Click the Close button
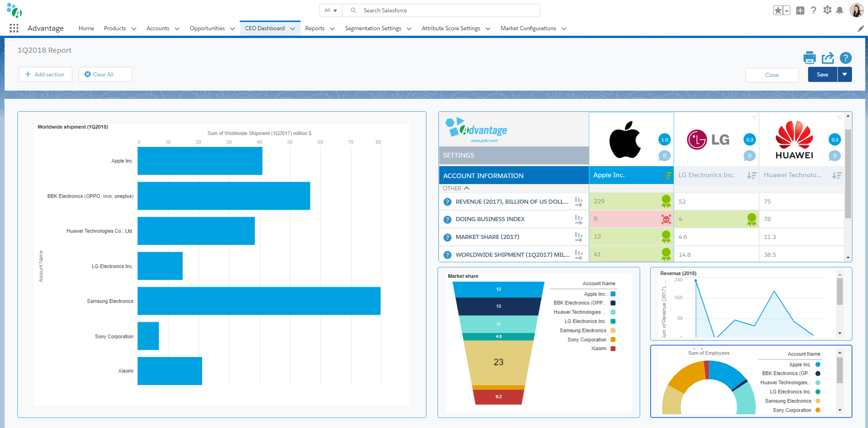Image resolution: width=868 pixels, height=428 pixels. click(772, 75)
